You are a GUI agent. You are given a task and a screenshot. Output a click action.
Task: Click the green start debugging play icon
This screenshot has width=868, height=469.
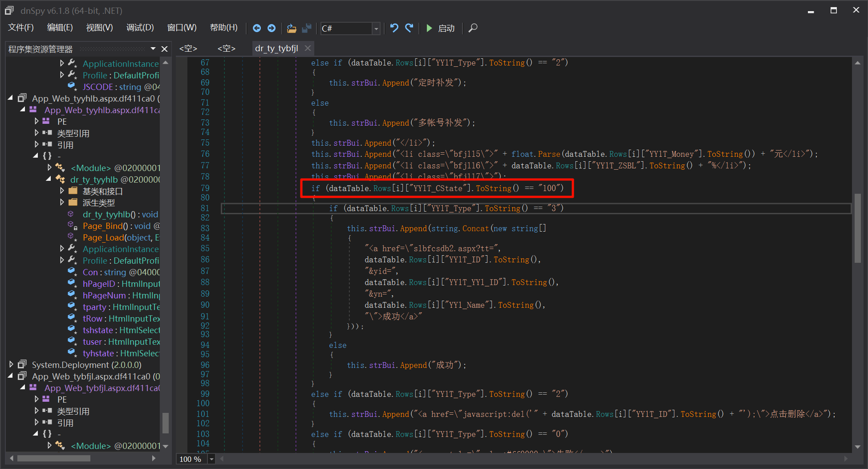tap(429, 28)
